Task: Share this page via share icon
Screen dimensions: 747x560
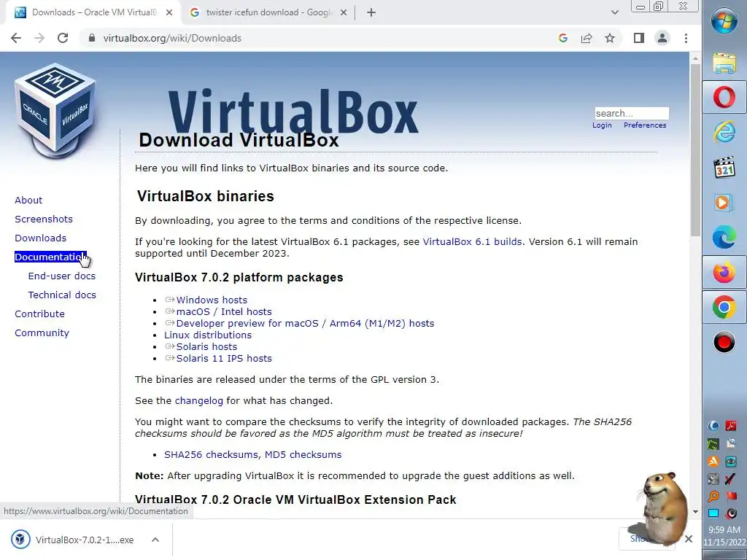Action: [x=587, y=38]
